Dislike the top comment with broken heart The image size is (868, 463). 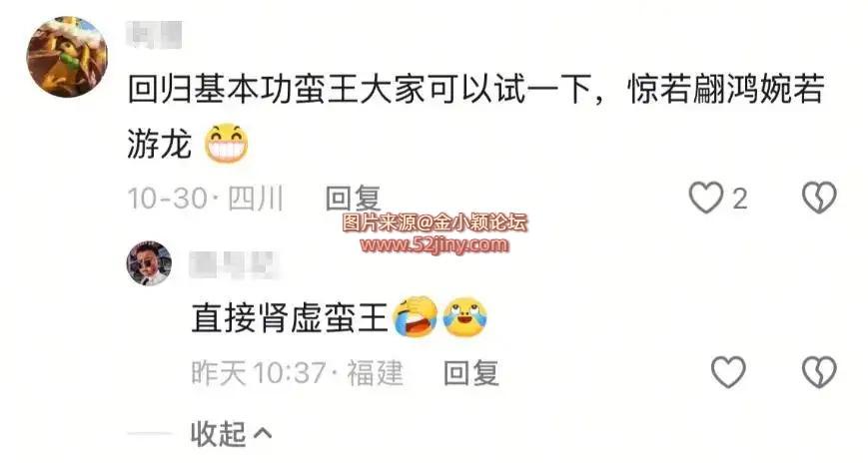click(x=819, y=198)
